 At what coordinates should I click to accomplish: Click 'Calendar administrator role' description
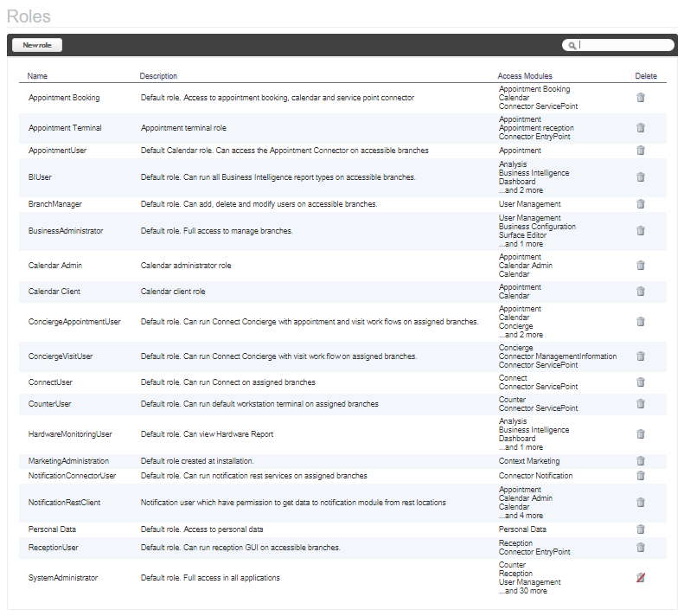[x=186, y=266]
